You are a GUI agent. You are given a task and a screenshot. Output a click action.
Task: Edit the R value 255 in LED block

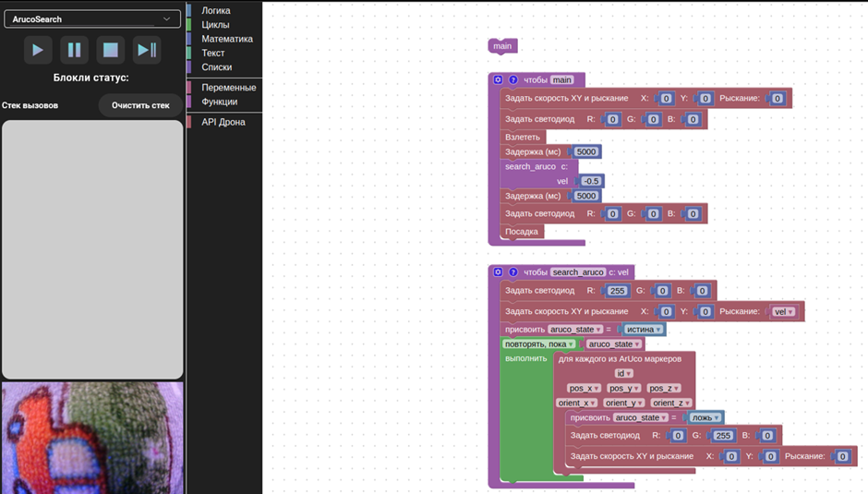pos(617,291)
